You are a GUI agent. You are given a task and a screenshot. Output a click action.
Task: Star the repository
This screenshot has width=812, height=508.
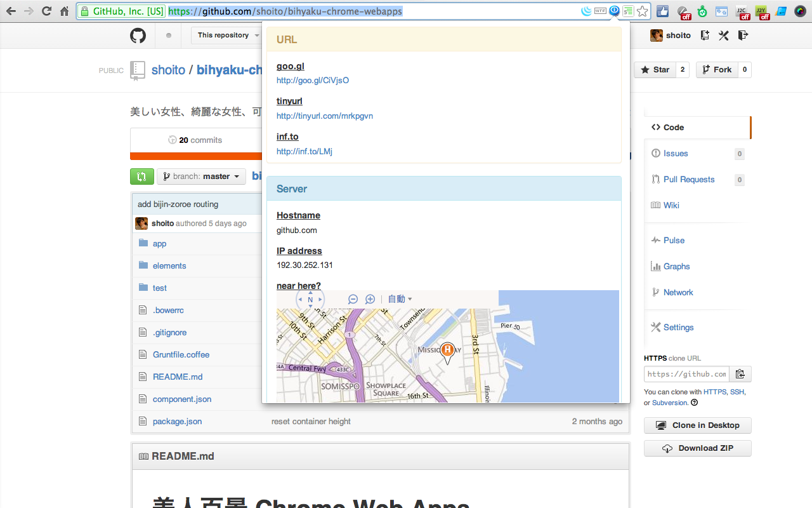pos(655,70)
